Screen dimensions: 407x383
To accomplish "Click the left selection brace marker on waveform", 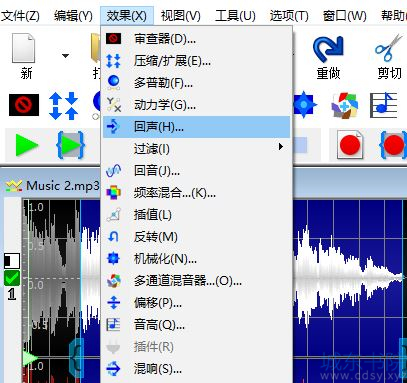I will [x=77, y=358].
